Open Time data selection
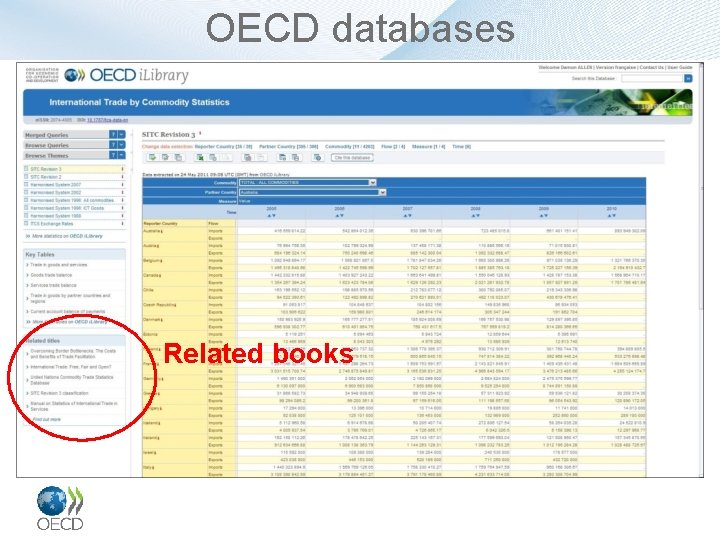Viewport: 720px width, 540px height. click(x=461, y=146)
